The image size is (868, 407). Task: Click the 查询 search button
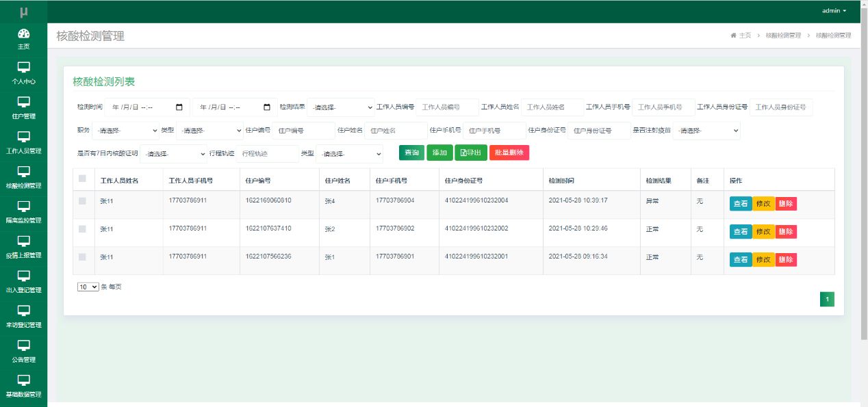pos(411,153)
